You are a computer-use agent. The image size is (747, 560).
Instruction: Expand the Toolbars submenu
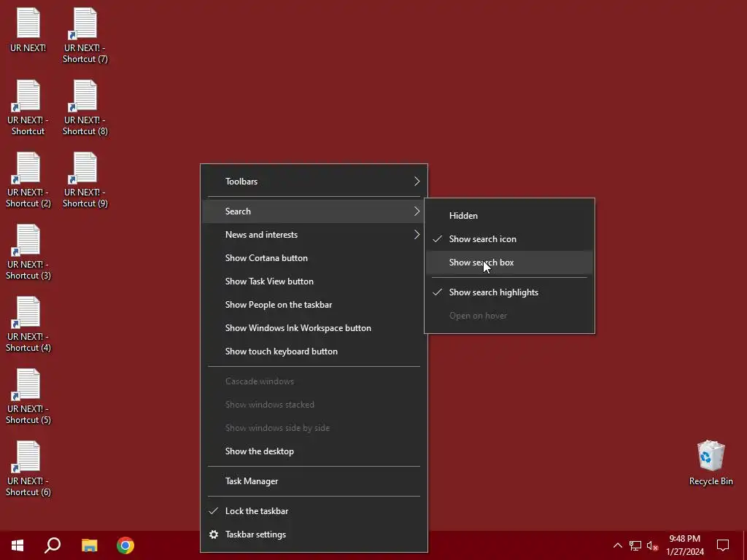tap(314, 182)
